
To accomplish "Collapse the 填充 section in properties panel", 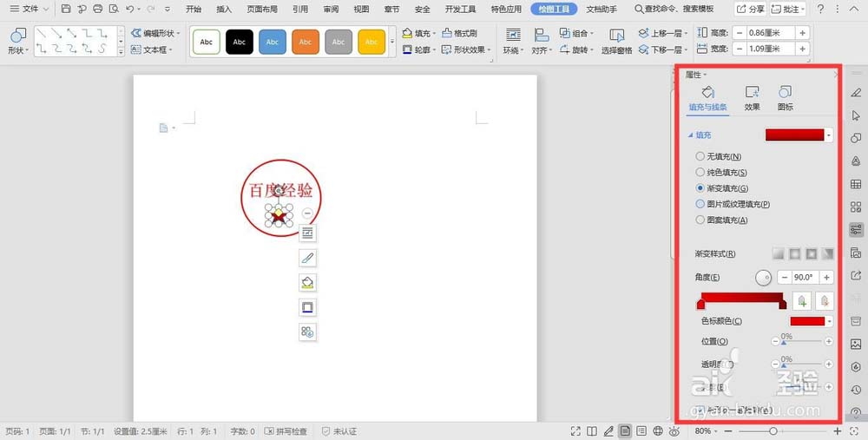I will tap(700, 135).
